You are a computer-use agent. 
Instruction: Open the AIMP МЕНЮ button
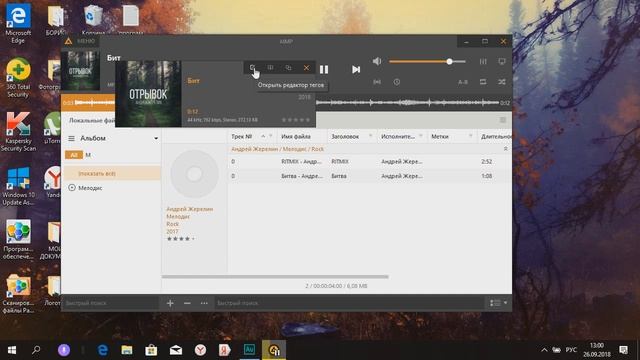86,41
